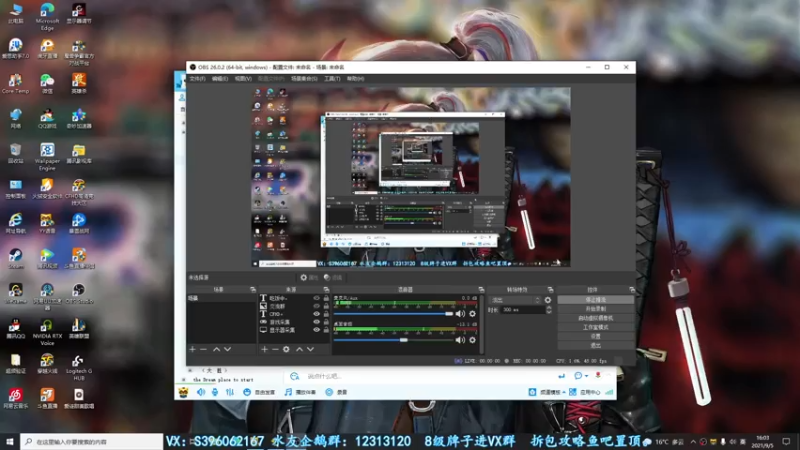Open Core Temp desktop icon

pyautogui.click(x=15, y=84)
